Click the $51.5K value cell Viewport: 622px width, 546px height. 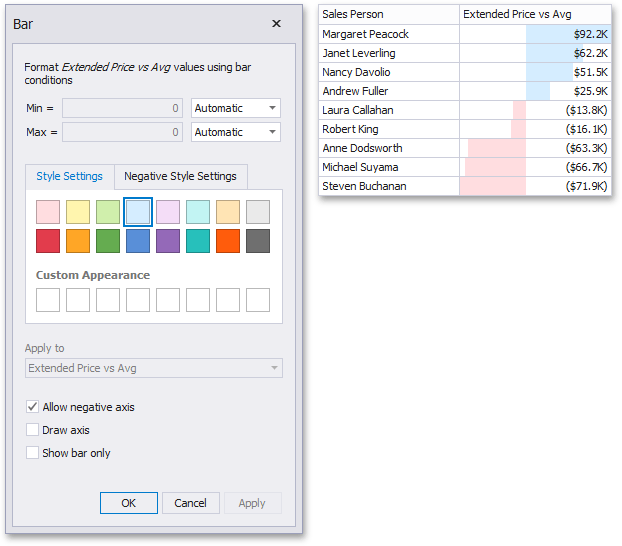pos(536,72)
